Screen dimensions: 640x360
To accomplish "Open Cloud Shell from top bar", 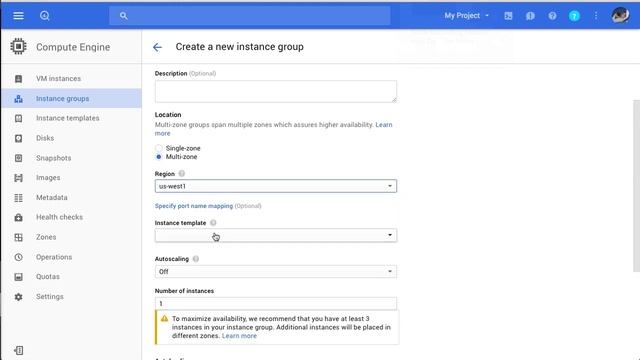I will (508, 16).
